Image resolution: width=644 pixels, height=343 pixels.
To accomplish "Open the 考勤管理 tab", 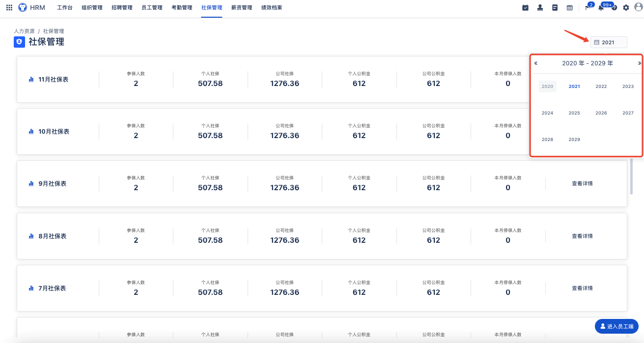I will (182, 8).
